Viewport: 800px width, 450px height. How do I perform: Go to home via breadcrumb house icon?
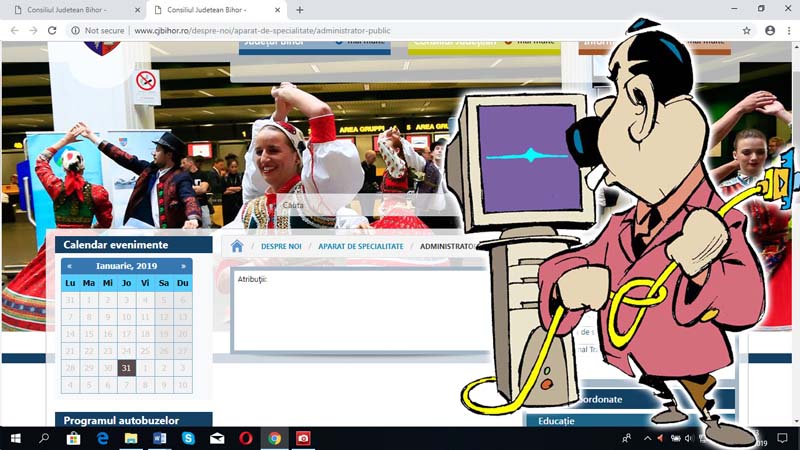coord(237,246)
